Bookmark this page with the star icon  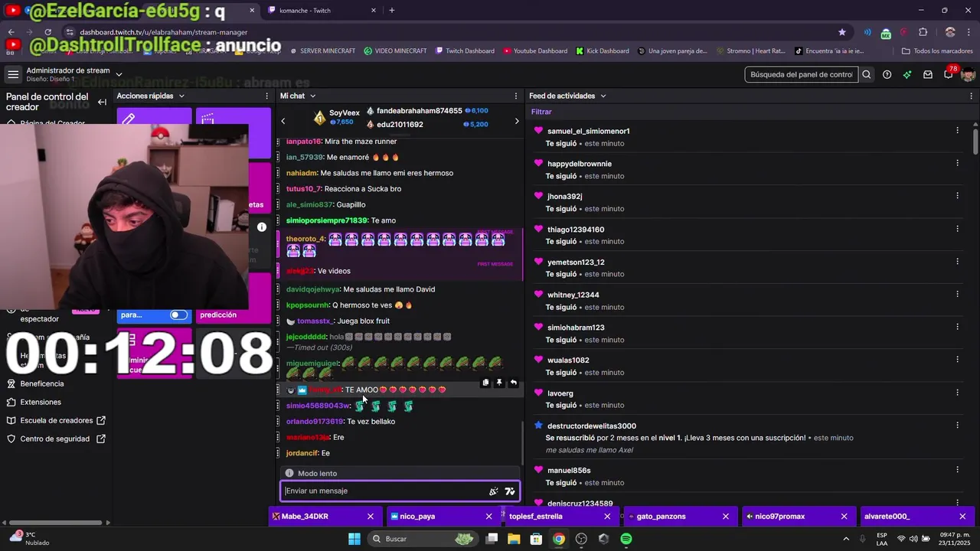coord(842,32)
